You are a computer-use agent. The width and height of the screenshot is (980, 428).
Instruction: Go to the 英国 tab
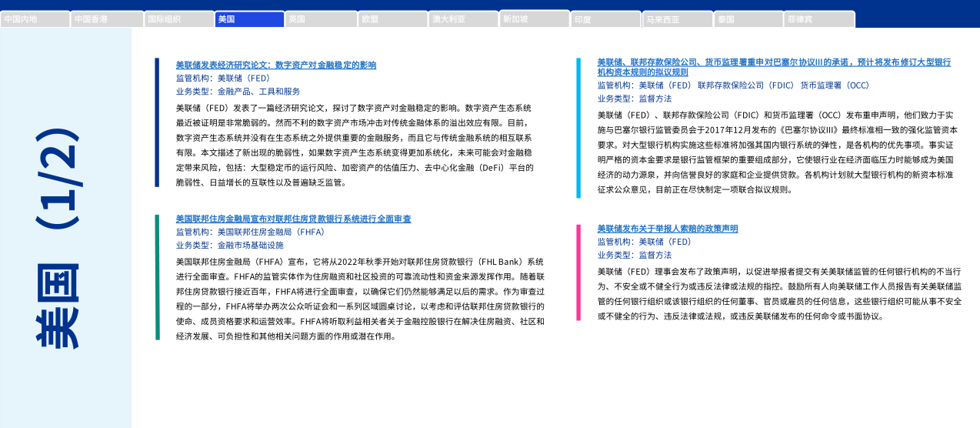[x=321, y=19]
